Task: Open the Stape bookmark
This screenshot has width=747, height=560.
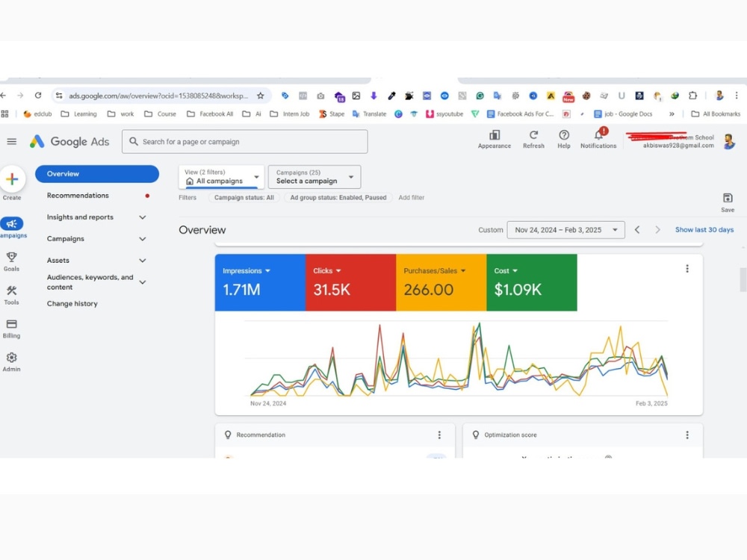Action: pos(332,113)
